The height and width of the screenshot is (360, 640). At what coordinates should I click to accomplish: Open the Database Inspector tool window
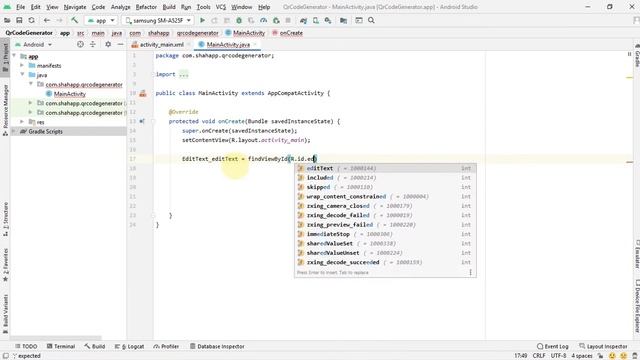click(x=217, y=346)
